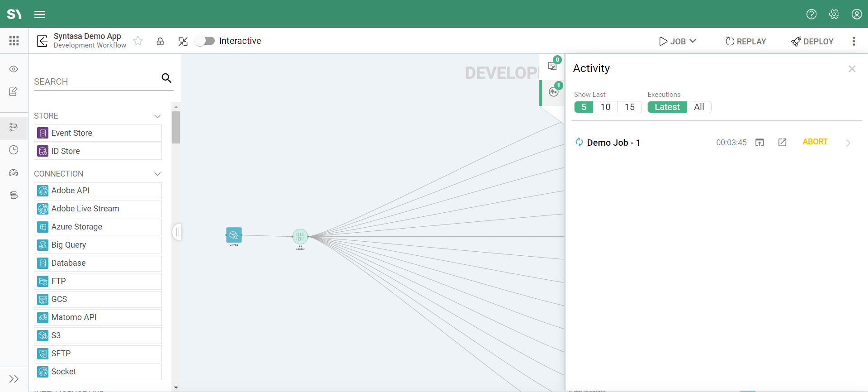Click the SEARCH input field
868x392 pixels.
(96, 82)
